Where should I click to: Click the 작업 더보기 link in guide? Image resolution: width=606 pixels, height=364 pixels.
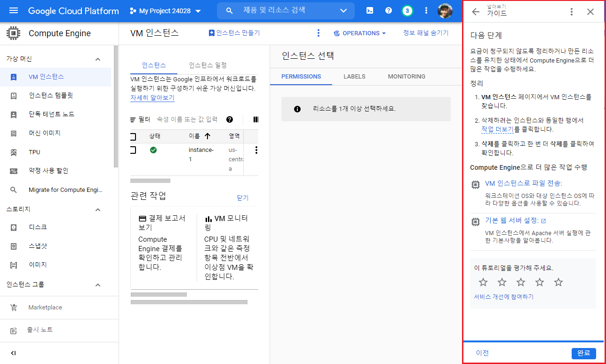[497, 129]
